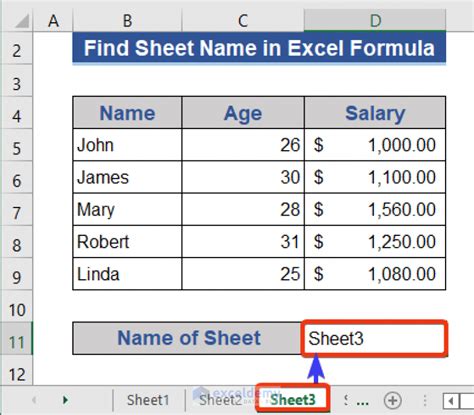Screen dimensions: 474x415
Task: Click the Select All corner triangle
Action: point(22,22)
